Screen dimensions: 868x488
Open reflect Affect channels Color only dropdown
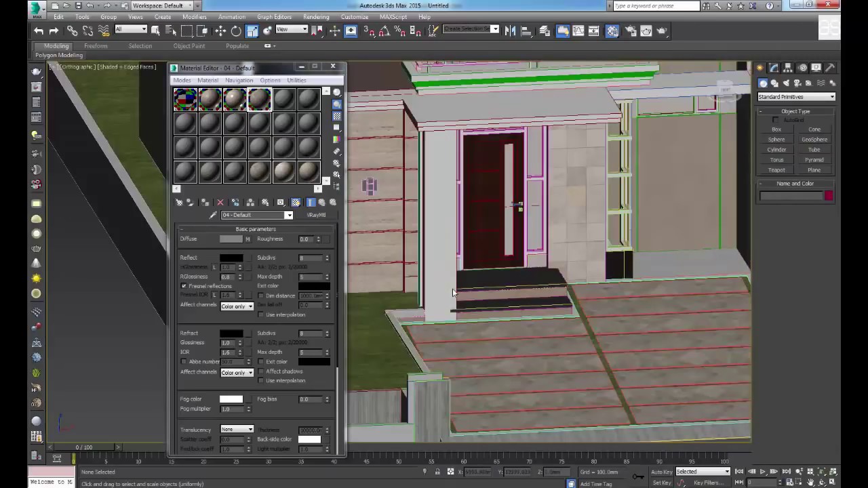point(237,306)
